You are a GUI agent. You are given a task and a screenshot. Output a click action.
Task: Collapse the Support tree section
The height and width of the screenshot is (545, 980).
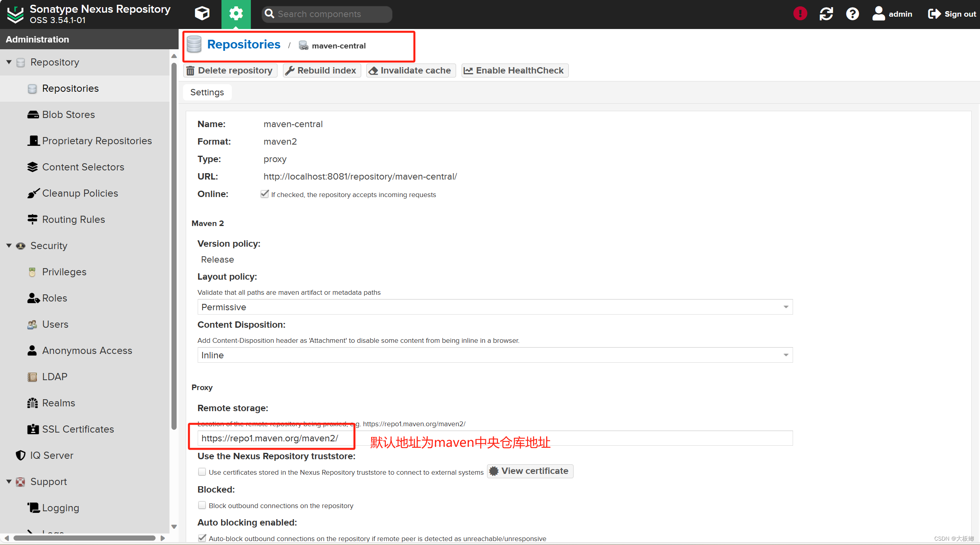[x=9, y=481]
